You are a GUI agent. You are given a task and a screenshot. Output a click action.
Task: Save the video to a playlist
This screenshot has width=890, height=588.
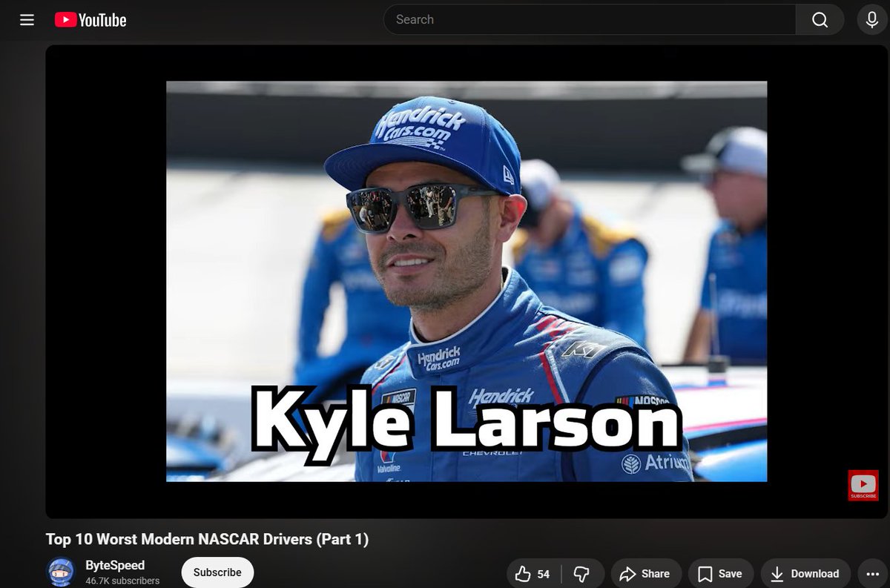720,574
